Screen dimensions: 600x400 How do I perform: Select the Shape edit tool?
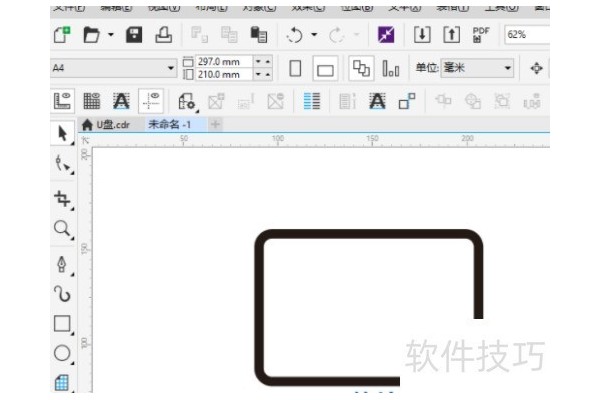click(x=62, y=165)
